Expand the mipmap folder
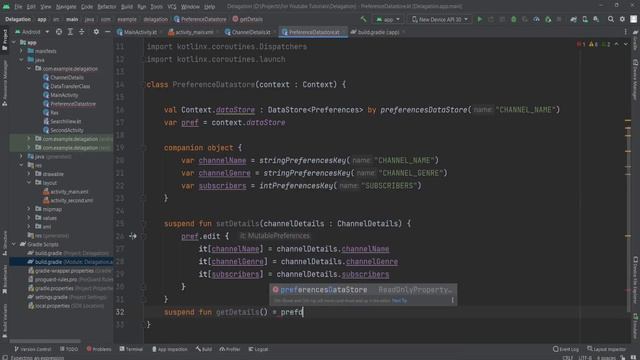This screenshot has width=640, height=360. (29, 209)
